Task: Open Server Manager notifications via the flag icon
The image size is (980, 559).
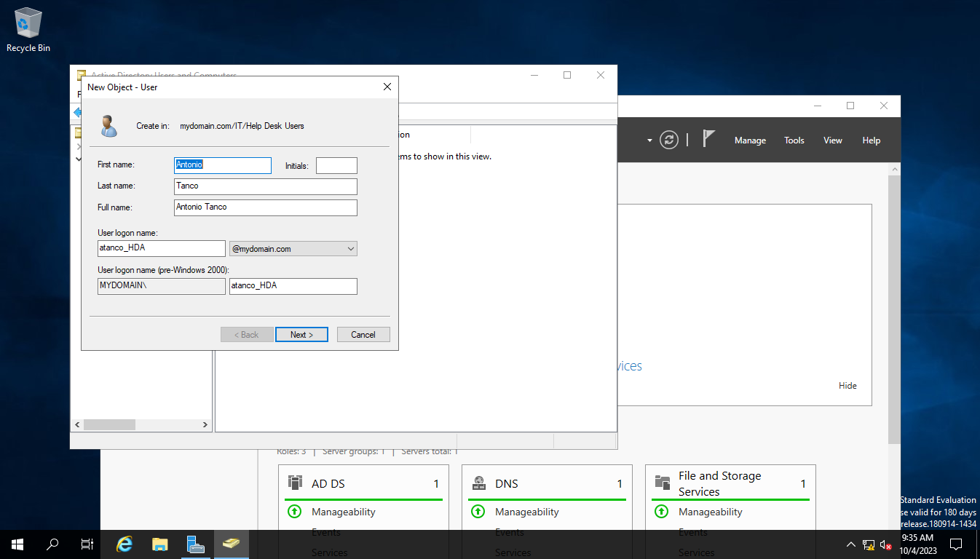Action: [x=708, y=139]
